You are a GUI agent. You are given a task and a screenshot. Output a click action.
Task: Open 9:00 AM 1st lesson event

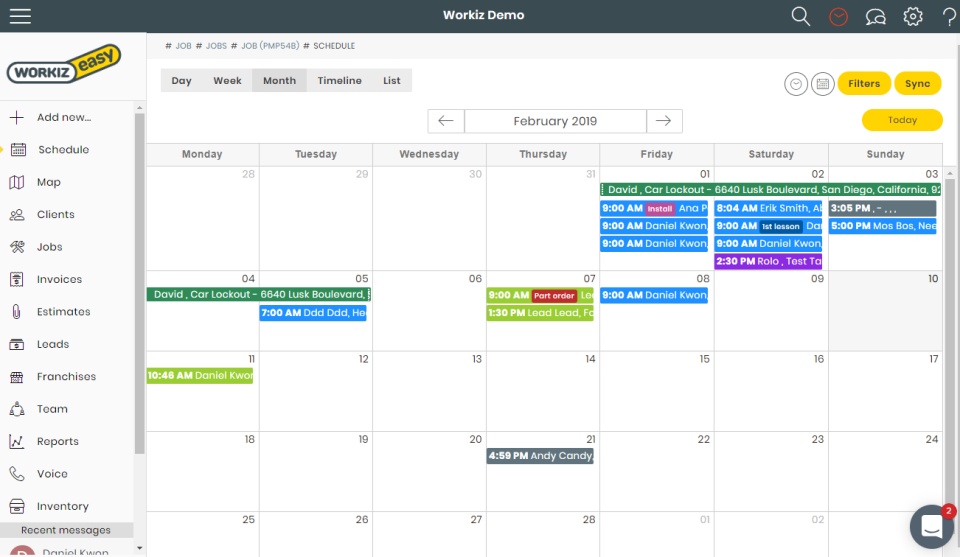point(768,226)
